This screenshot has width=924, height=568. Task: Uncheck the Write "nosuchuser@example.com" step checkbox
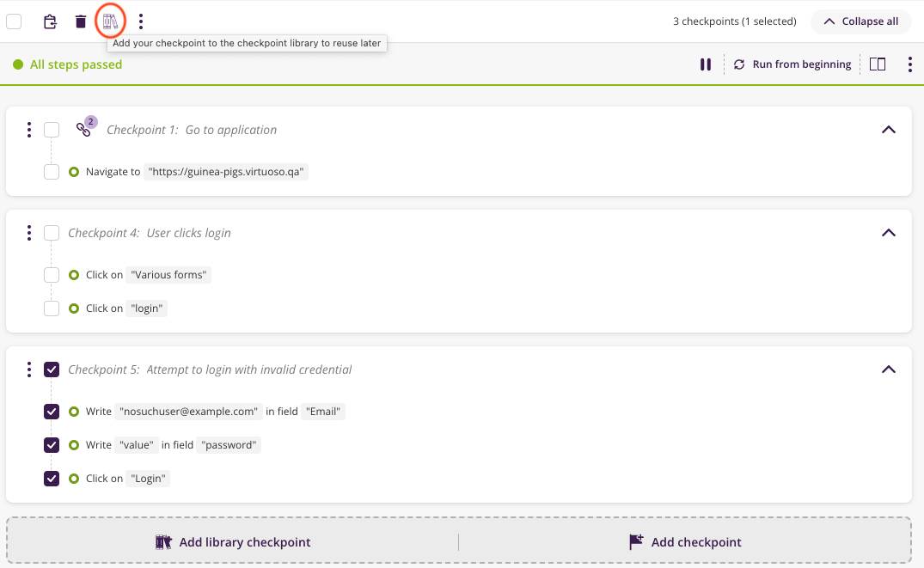click(x=52, y=412)
